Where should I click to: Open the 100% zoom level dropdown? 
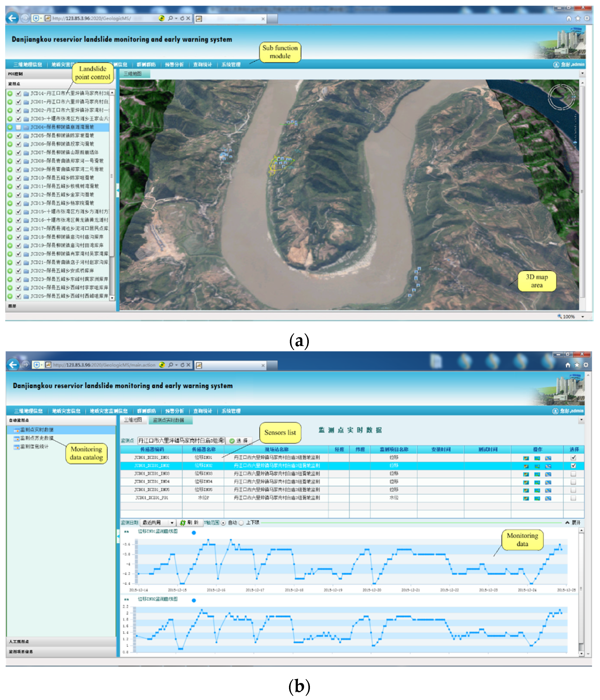click(582, 316)
